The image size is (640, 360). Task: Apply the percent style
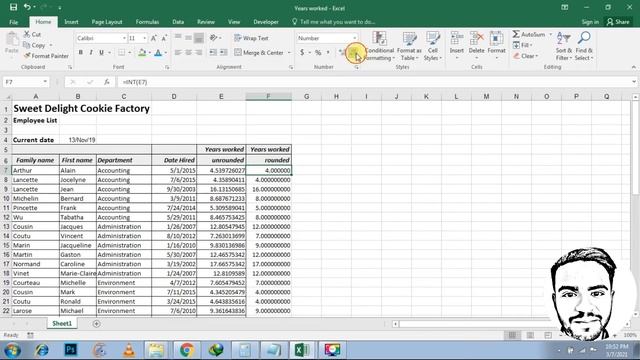pyautogui.click(x=318, y=52)
